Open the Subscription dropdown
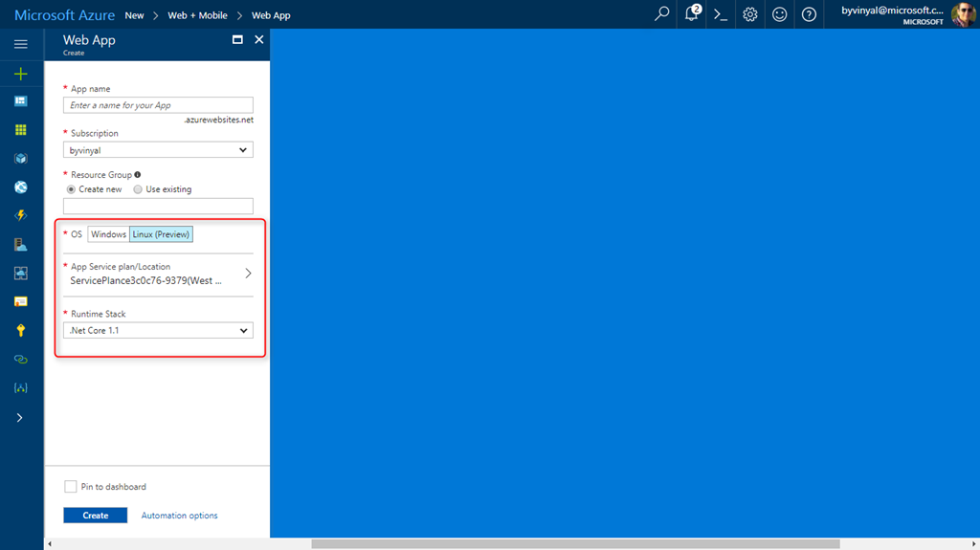The height and width of the screenshot is (550, 980). coord(158,150)
